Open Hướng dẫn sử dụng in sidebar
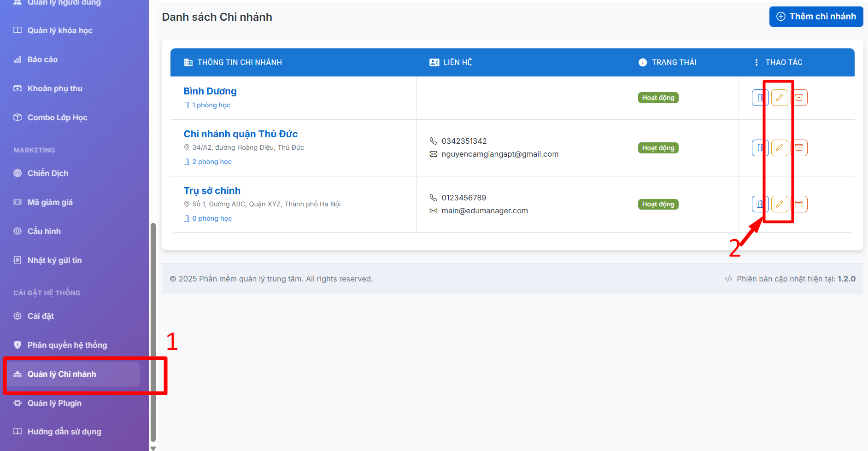This screenshot has width=868, height=451. (x=64, y=432)
